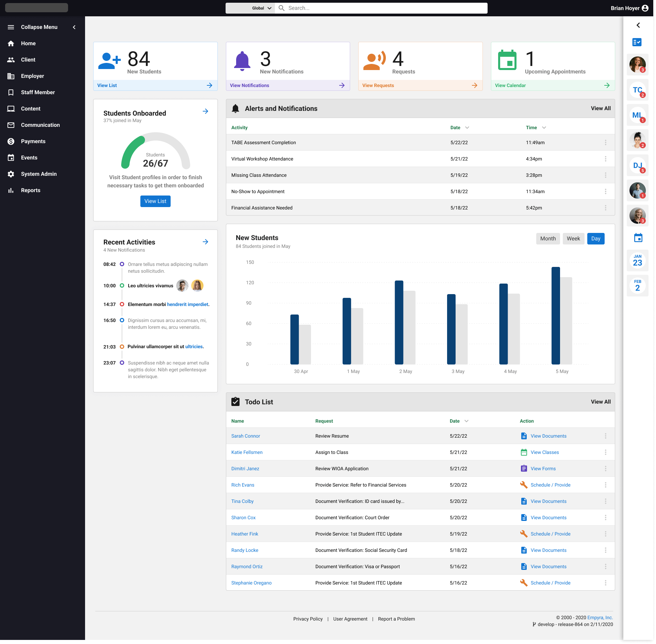Open Communication in the sidebar menu
The image size is (656, 644).
point(40,125)
